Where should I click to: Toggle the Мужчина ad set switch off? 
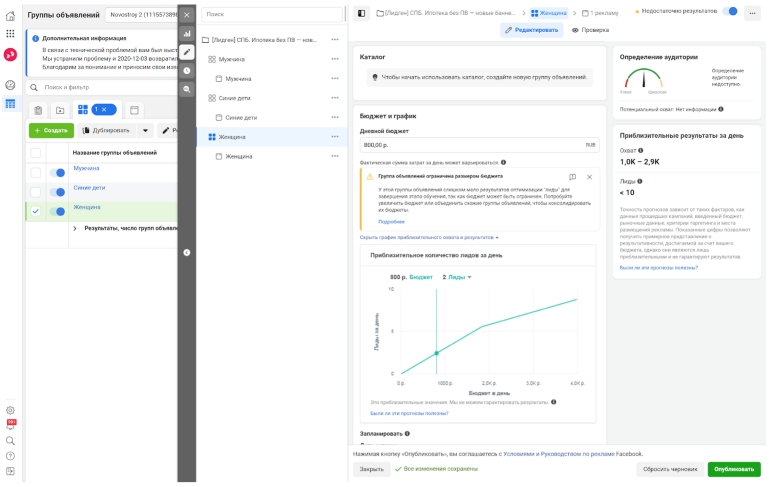pyautogui.click(x=58, y=173)
